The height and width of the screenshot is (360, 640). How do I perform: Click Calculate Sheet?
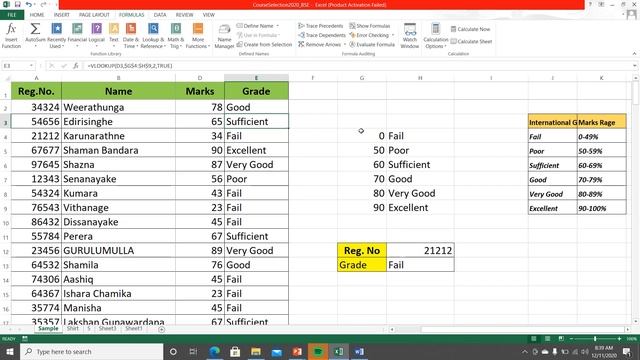point(471,41)
